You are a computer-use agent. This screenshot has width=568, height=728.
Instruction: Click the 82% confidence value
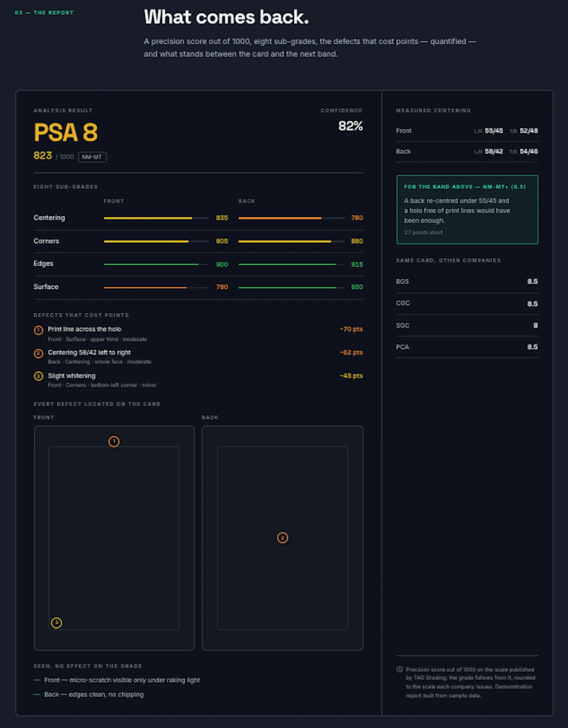pyautogui.click(x=350, y=126)
